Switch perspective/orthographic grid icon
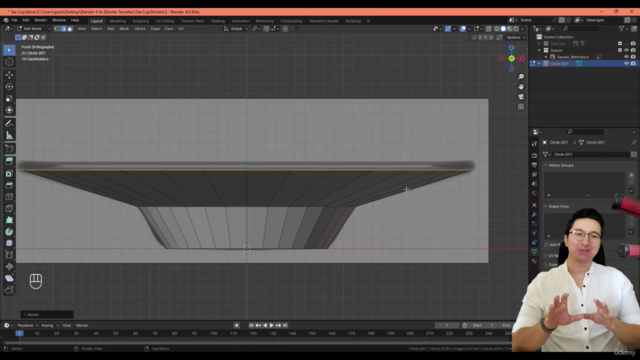The width and height of the screenshot is (640, 360). tap(521, 107)
